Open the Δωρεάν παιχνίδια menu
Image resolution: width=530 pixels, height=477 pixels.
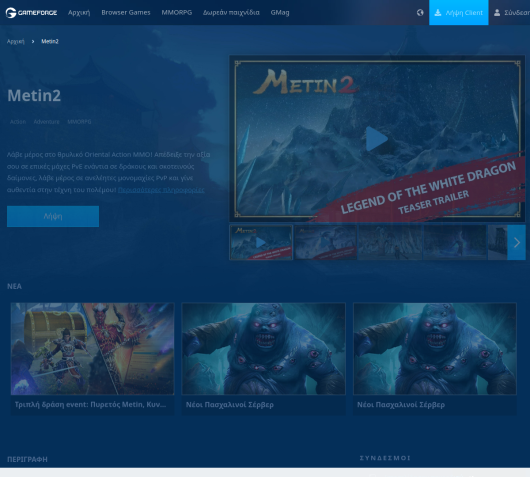click(x=231, y=13)
